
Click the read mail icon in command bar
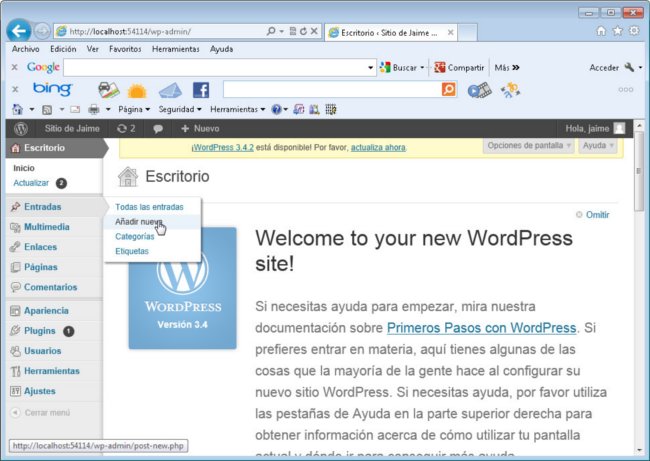point(75,109)
